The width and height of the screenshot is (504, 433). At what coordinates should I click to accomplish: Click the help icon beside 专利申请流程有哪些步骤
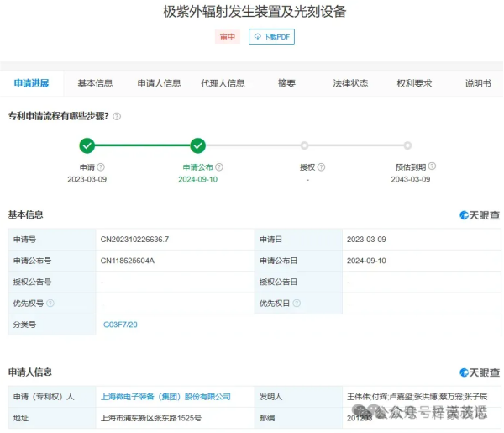click(117, 116)
